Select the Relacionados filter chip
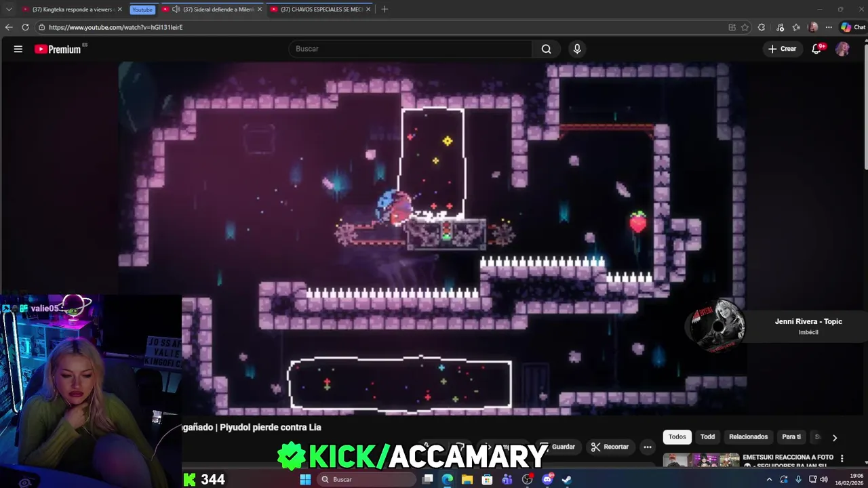 coord(749,437)
